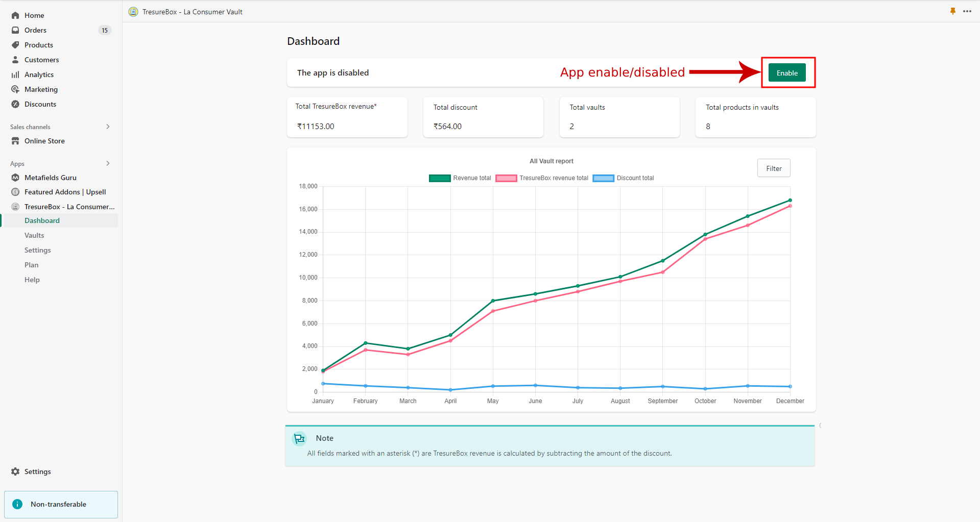This screenshot has height=522, width=980.
Task: Open Customers in the sidebar
Action: 42,60
